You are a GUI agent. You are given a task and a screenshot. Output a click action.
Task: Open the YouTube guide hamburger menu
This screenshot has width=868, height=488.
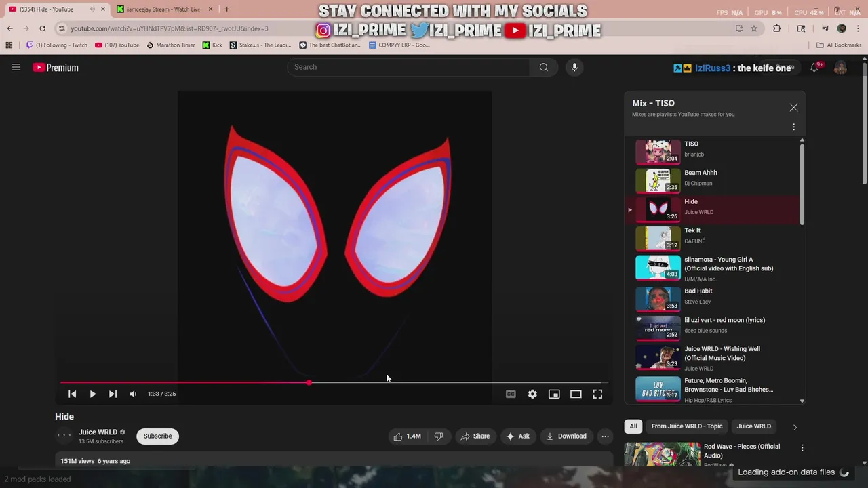(x=16, y=67)
